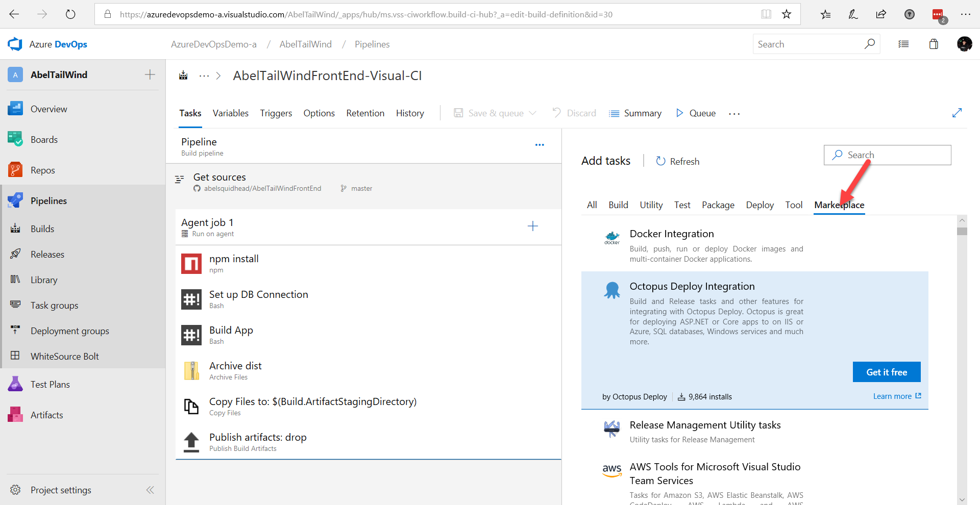Screen dimensions: 980x505
Task: Filter tasks by Package category
Action: point(718,205)
